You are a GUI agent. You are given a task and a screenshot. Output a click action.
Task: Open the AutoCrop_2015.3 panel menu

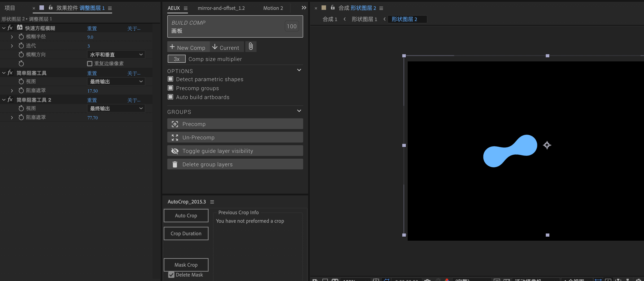[212, 202]
